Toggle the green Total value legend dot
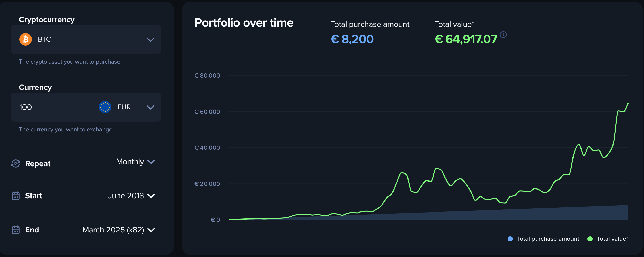 click(590, 239)
